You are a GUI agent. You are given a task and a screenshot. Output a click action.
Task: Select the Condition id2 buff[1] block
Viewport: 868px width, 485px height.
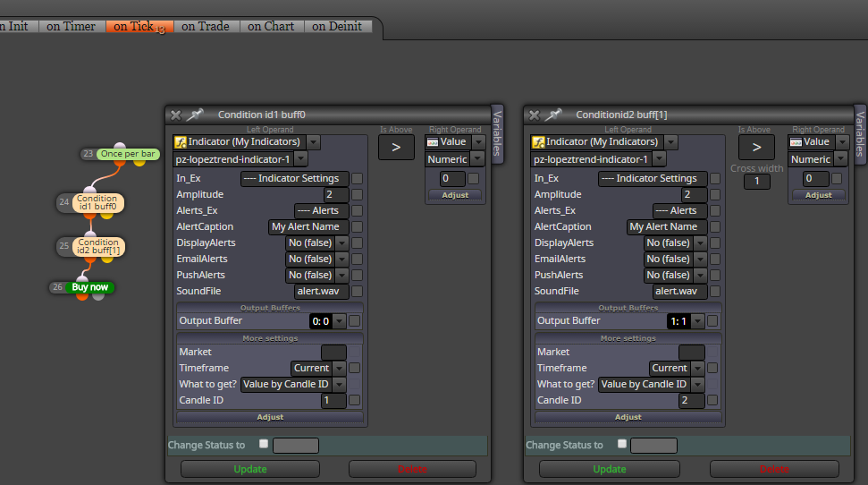click(x=98, y=246)
